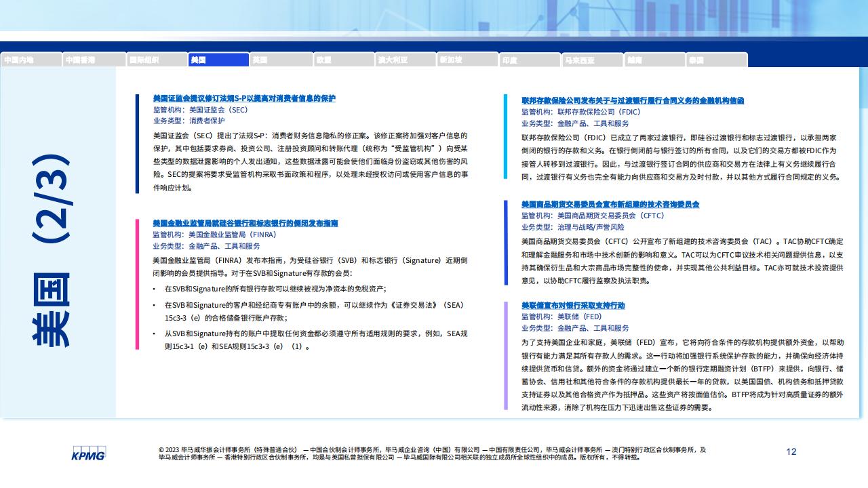Open link 美国金融业监管局就硅谷银行和标志银行的倒闭发布指南
This screenshot has width=868, height=488.
click(245, 223)
